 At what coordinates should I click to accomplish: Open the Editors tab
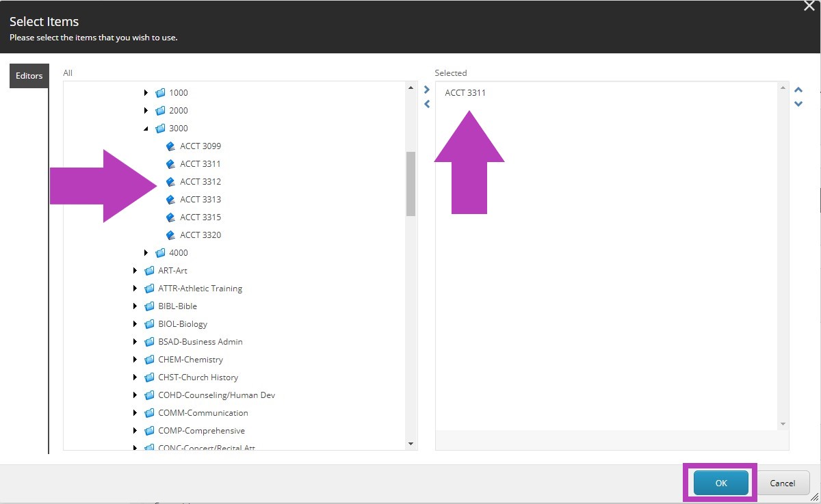[29, 76]
